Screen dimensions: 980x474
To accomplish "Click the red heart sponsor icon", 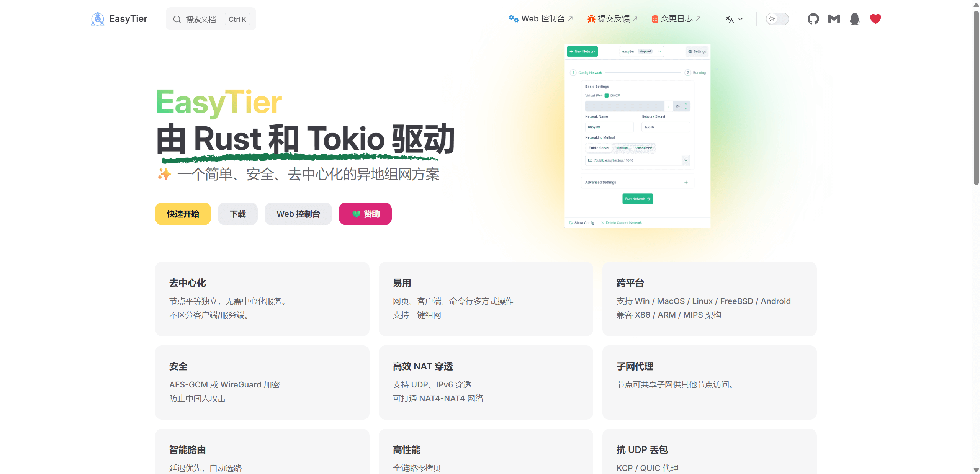I will pos(875,19).
